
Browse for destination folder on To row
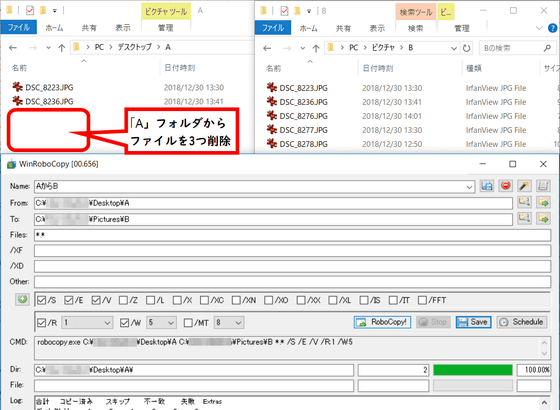(524, 218)
